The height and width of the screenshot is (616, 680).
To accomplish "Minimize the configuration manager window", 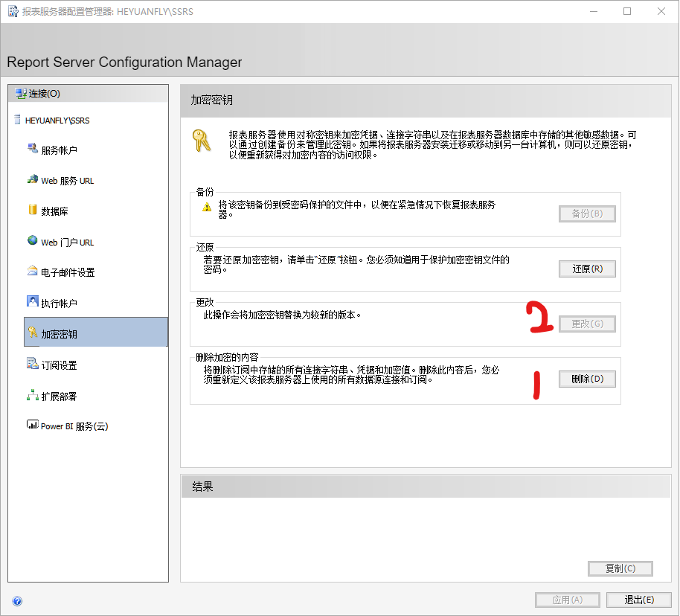I will 594,11.
